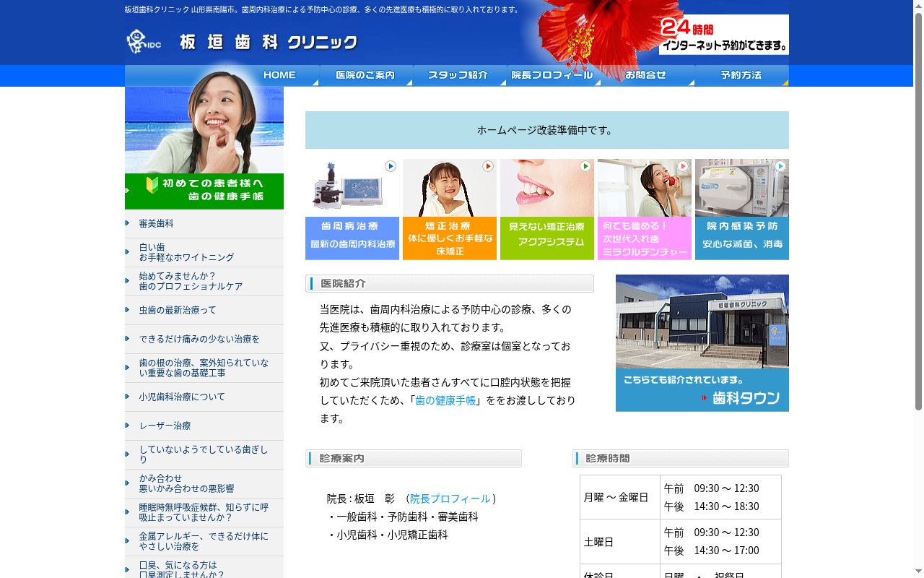The height and width of the screenshot is (578, 924).
Task: Click the scrollbar down arrow
Action: tap(918, 572)
